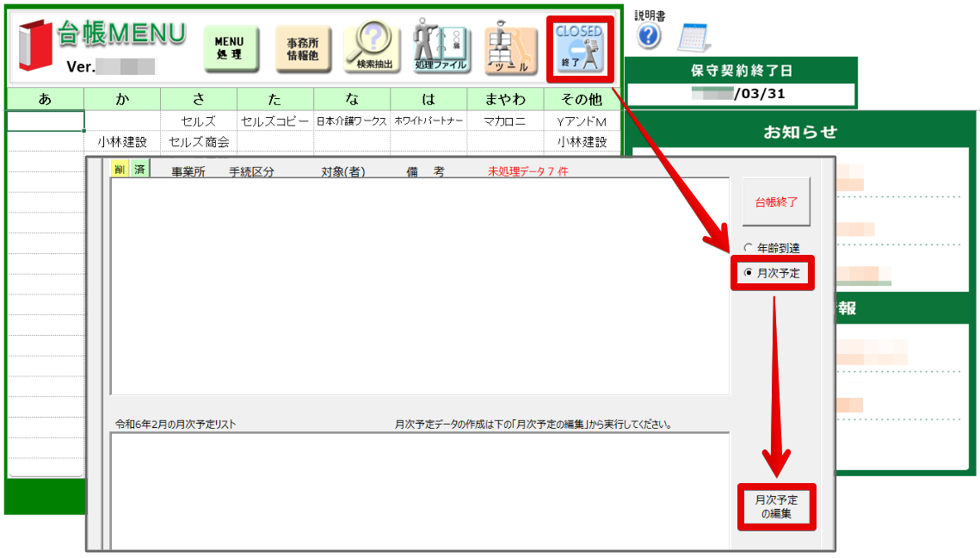Click the 月次予定の編集 button
The width and height of the screenshot is (980, 558).
point(775,507)
